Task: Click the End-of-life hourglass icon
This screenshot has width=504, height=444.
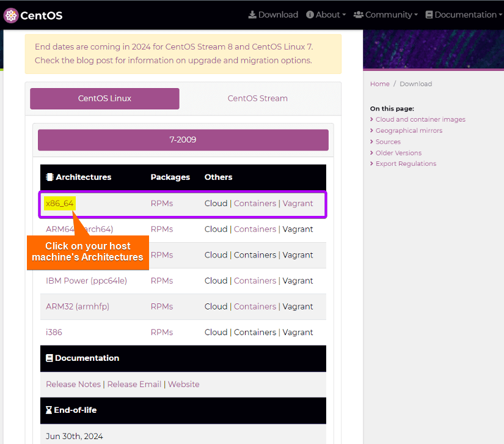Action: (x=49, y=410)
